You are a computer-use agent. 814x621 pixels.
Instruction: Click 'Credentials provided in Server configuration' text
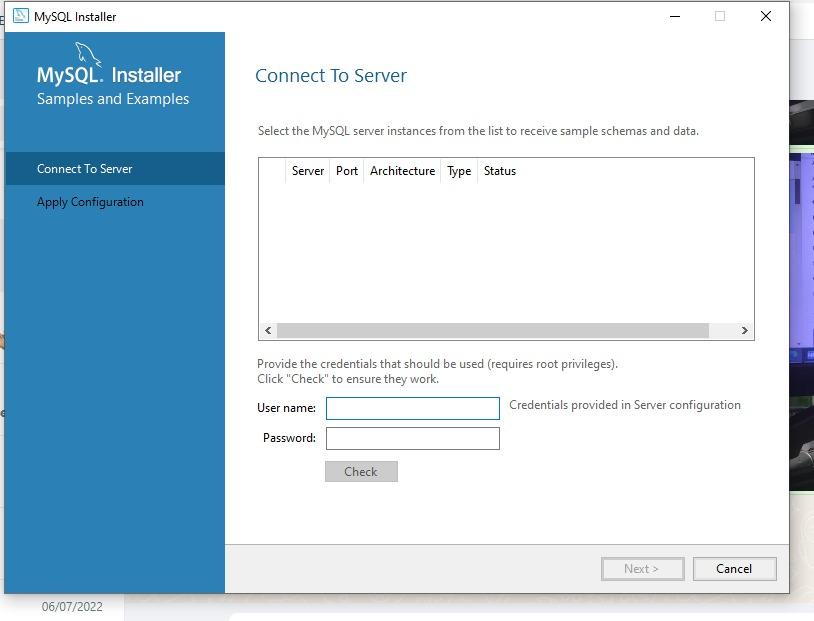[625, 405]
